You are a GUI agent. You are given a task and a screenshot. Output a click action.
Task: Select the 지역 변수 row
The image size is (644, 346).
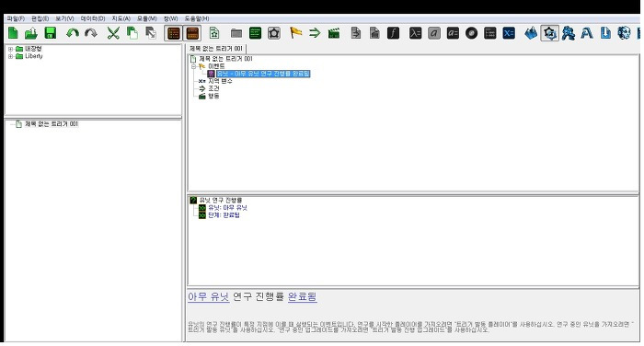point(220,81)
